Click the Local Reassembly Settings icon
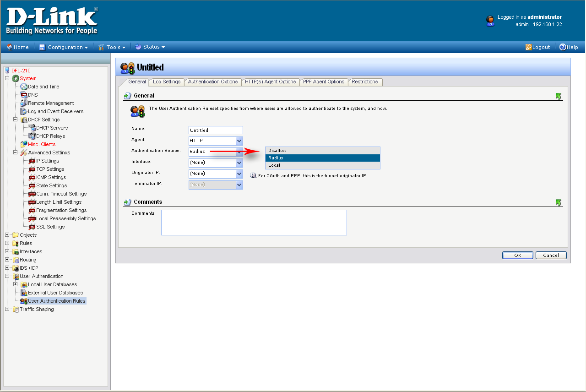Screen dimensions: 586x392 click(32, 218)
